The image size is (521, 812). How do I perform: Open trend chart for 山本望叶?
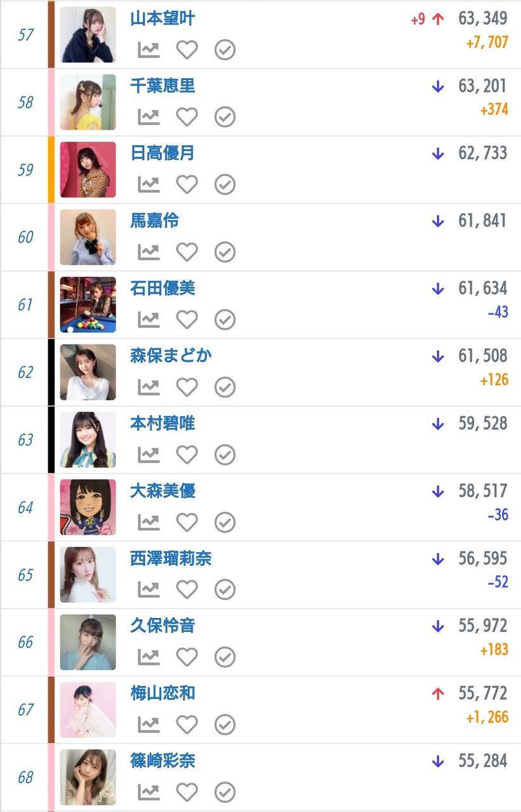point(148,49)
